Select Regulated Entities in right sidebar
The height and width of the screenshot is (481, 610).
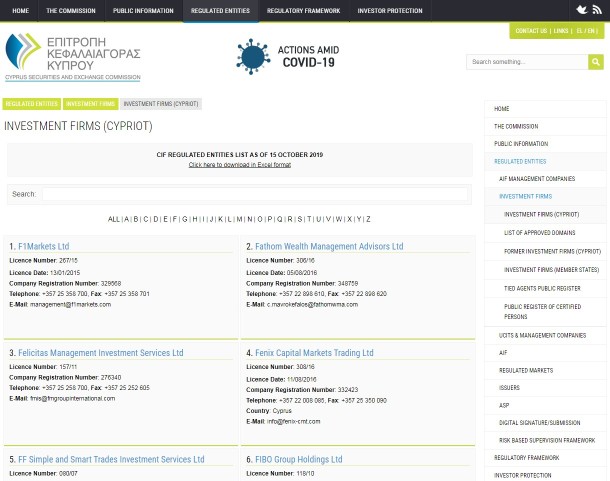coord(545,162)
